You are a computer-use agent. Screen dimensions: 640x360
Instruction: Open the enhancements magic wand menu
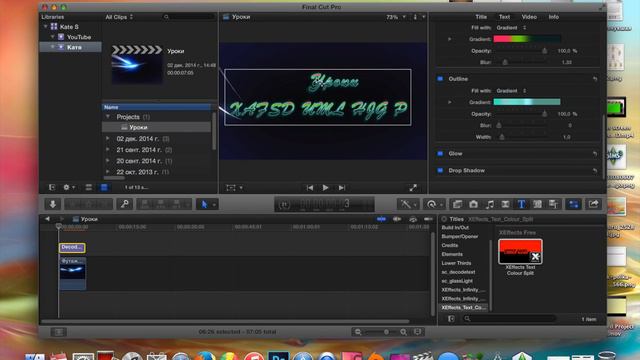407,204
